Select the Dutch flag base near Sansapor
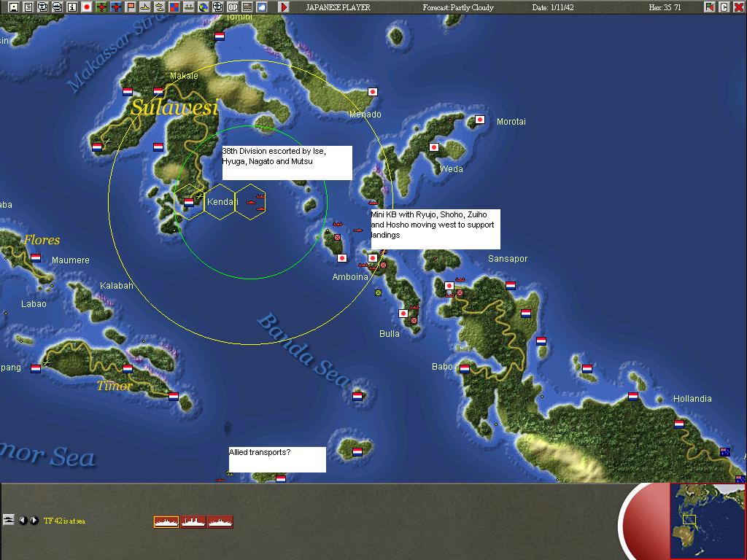Screen dimensions: 747x560 pos(511,286)
